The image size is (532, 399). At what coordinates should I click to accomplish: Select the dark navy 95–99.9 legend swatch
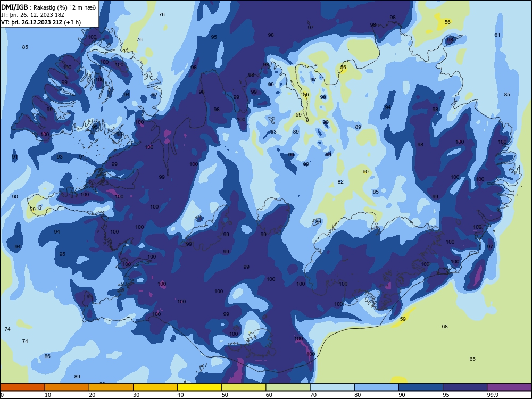tap(465, 387)
